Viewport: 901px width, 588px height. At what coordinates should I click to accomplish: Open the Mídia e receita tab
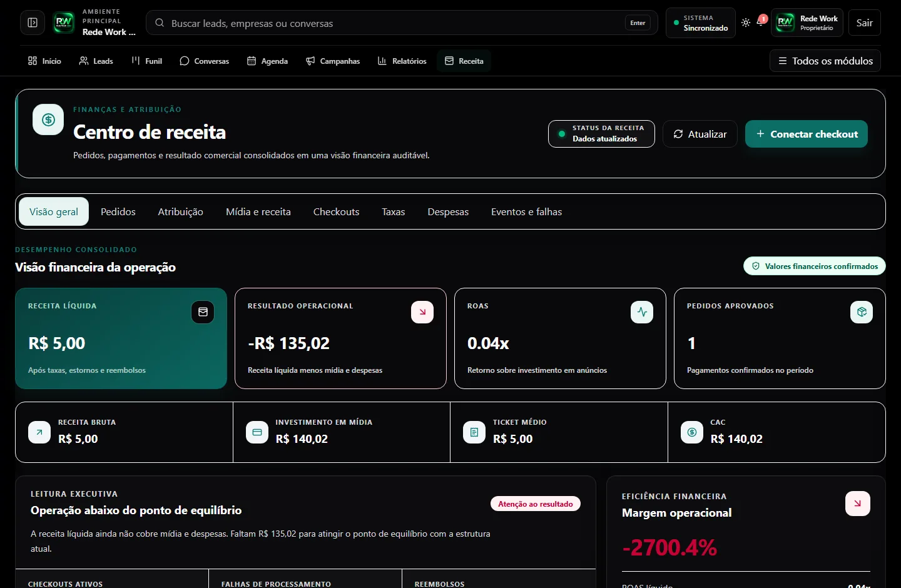point(258,211)
